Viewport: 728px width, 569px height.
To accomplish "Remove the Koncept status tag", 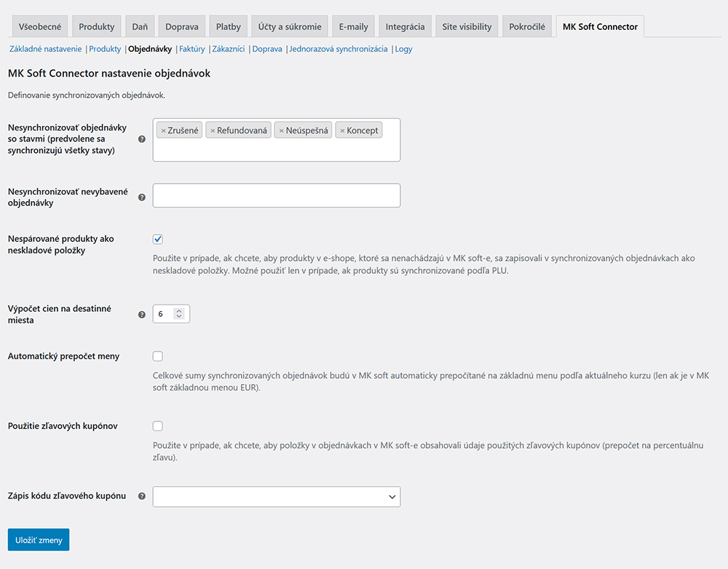I will (x=342, y=131).
